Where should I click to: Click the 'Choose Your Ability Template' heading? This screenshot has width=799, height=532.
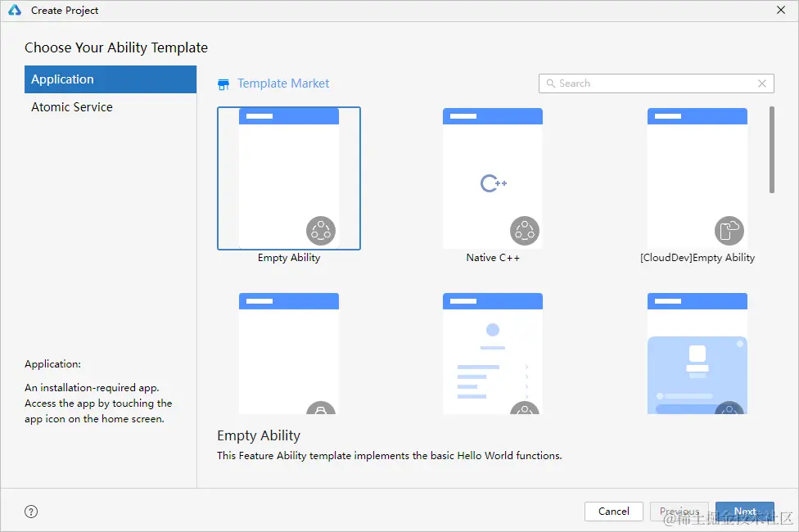point(116,47)
